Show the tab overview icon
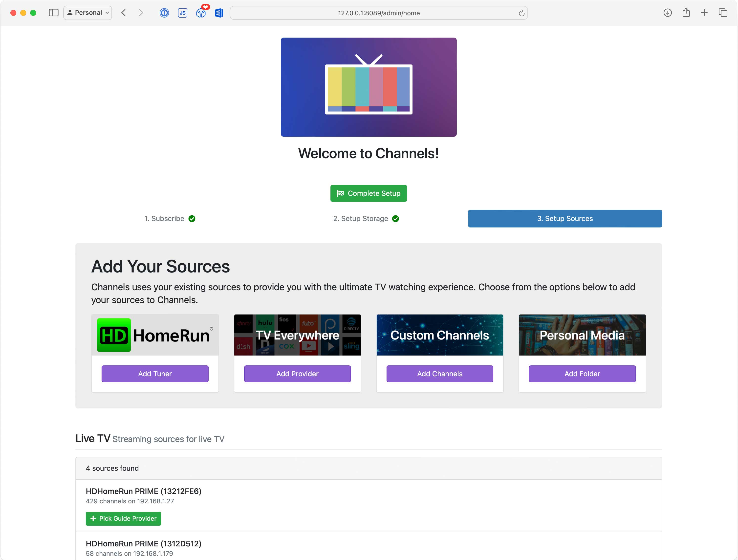 click(723, 13)
